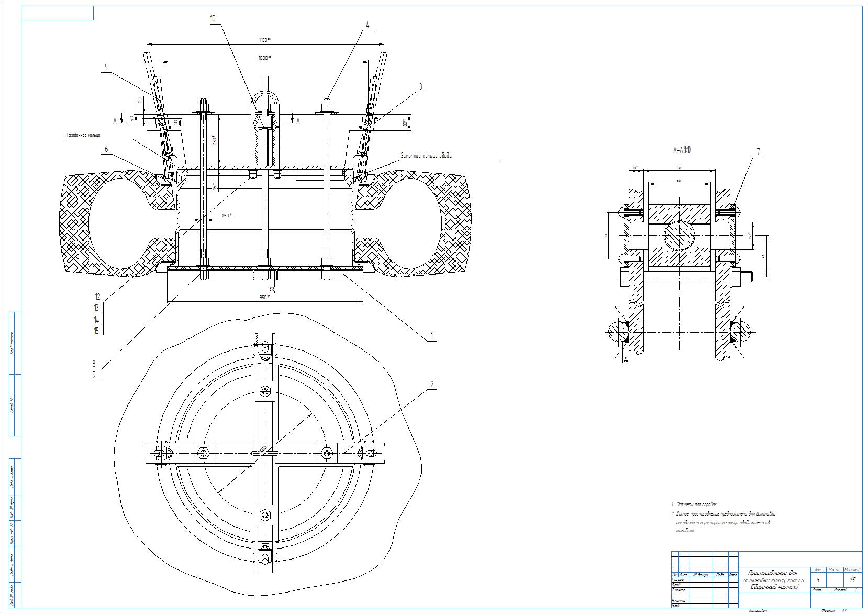Click the drawing title in title block

(774, 579)
